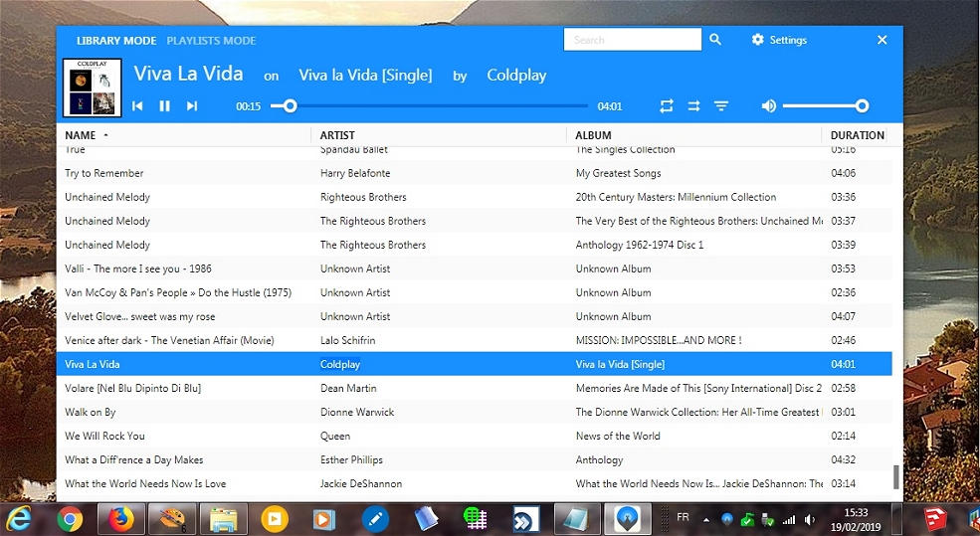Screen dimensions: 980x536
Task: Sort by the Name column header
Action: [80, 135]
